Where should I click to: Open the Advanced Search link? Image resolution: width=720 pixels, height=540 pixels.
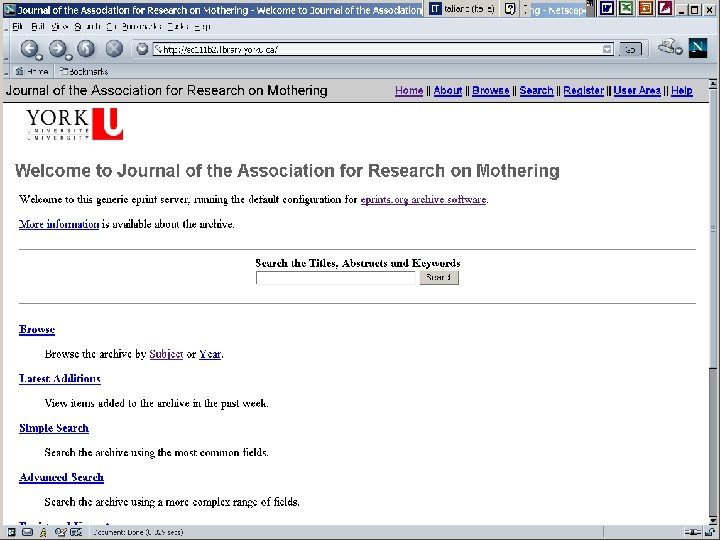pyautogui.click(x=61, y=477)
